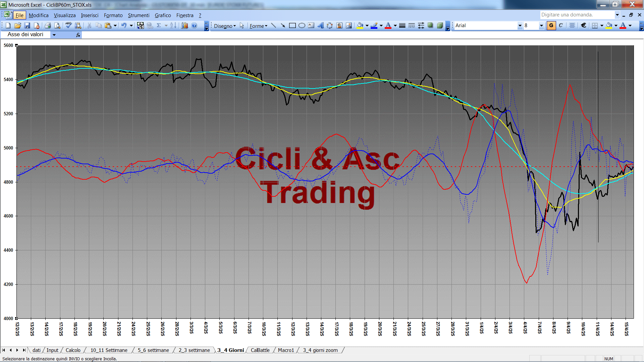This screenshot has width=644, height=362.
Task: Open the Undo history dropdown arrow
Action: 131,25
